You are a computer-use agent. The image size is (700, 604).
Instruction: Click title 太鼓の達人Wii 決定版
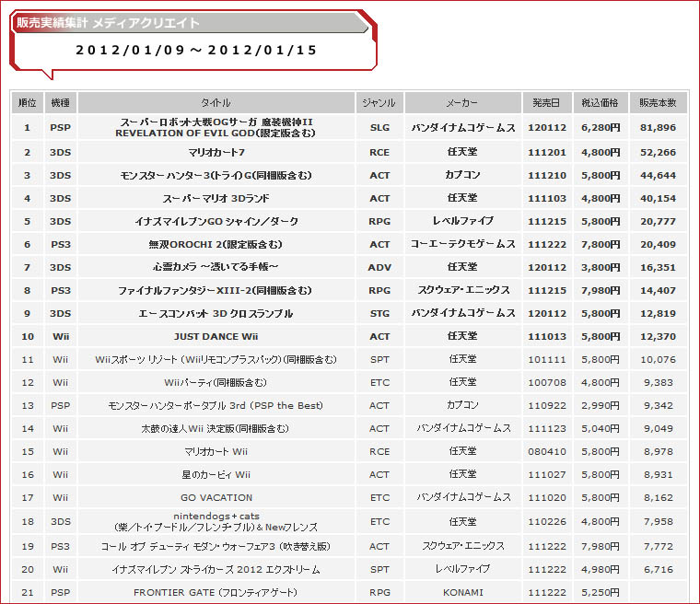pyautogui.click(x=216, y=428)
